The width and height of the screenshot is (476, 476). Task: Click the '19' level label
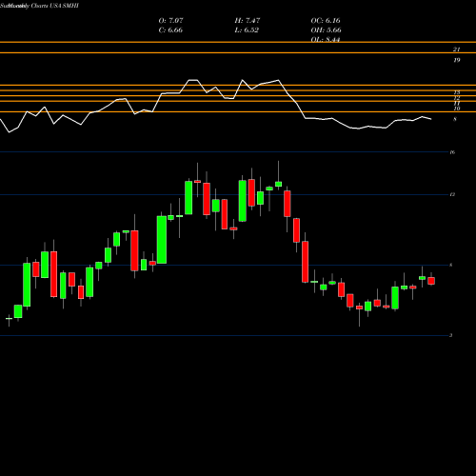pyautogui.click(x=456, y=60)
